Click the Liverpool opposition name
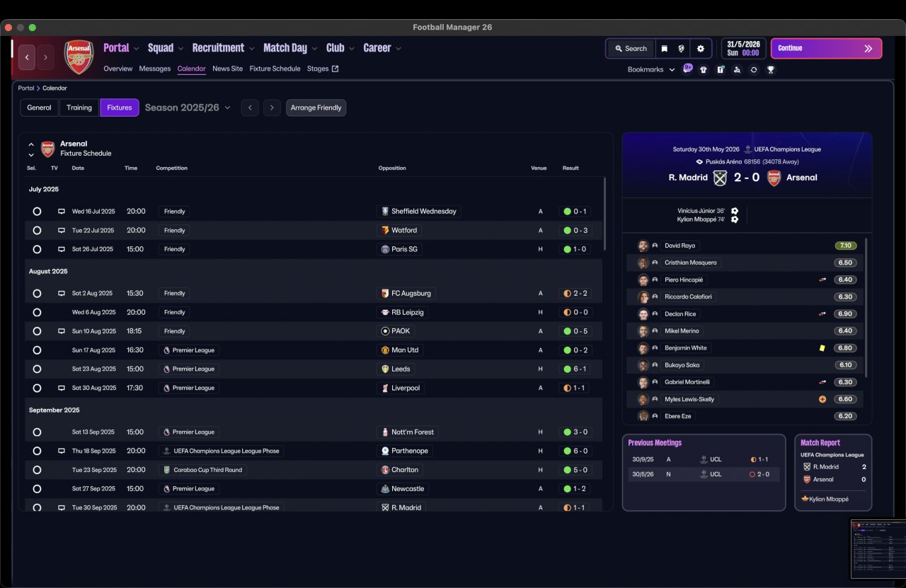The image size is (906, 588). (406, 388)
